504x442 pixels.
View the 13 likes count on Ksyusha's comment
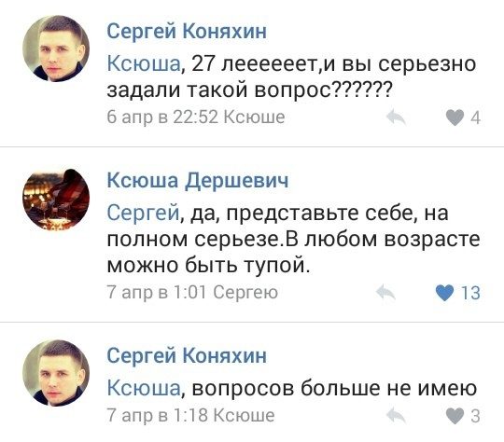click(x=470, y=293)
